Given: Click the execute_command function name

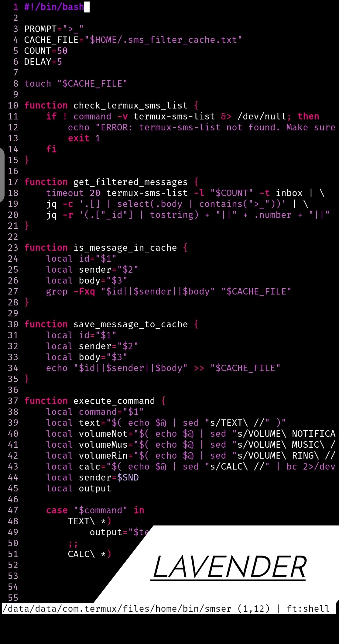Looking at the screenshot, I should 114,401.
